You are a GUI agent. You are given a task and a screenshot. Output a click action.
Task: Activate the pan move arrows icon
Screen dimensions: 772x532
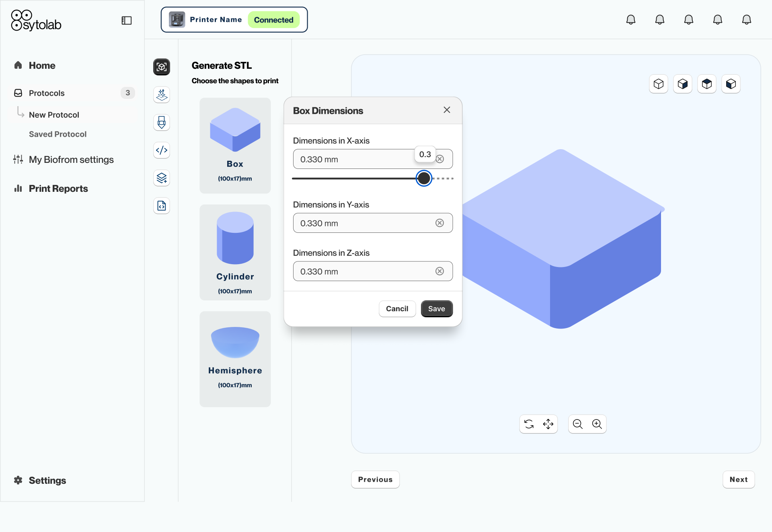(x=548, y=424)
